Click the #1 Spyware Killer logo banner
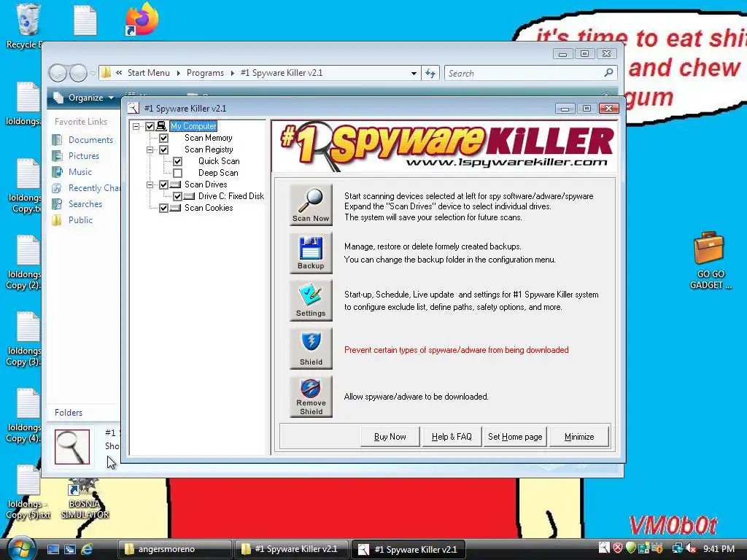The height and width of the screenshot is (560, 747). point(444,146)
